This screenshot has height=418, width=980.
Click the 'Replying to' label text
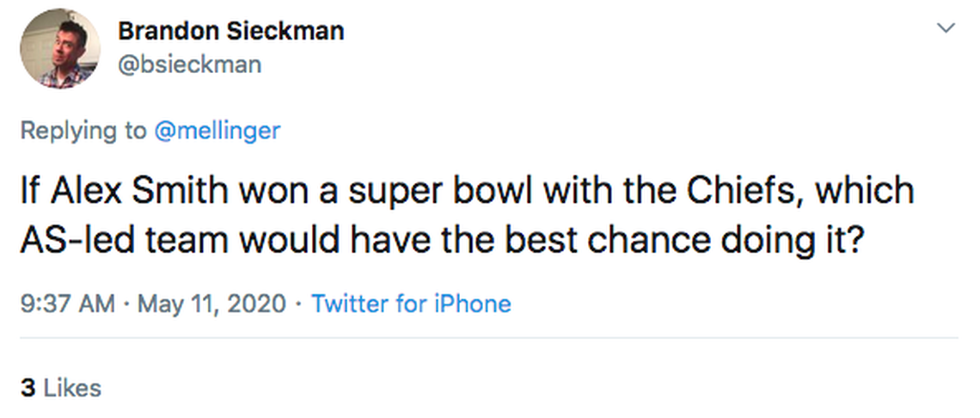point(83,130)
